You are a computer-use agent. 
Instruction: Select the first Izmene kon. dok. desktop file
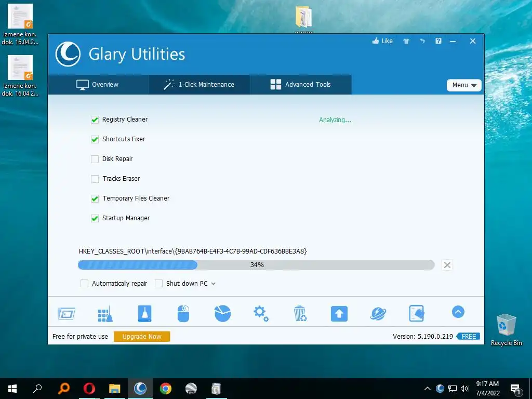(20, 24)
